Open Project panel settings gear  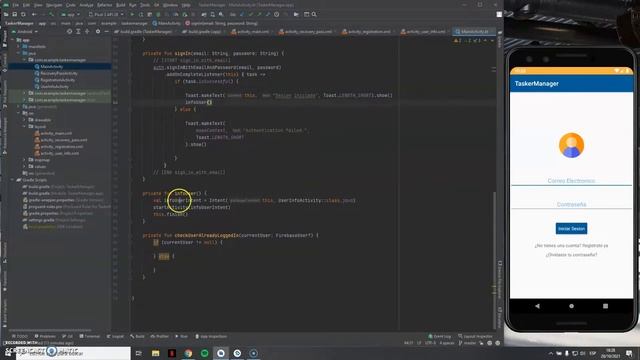98,31
